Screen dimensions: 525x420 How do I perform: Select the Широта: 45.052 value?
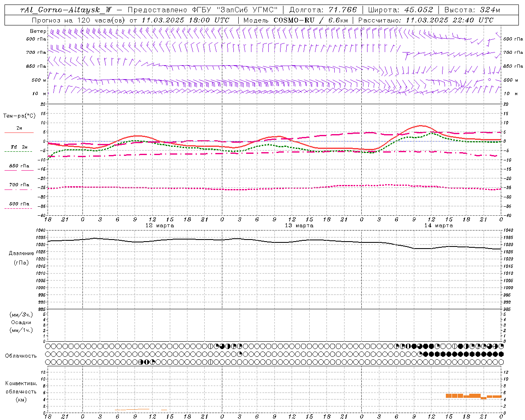(x=400, y=10)
